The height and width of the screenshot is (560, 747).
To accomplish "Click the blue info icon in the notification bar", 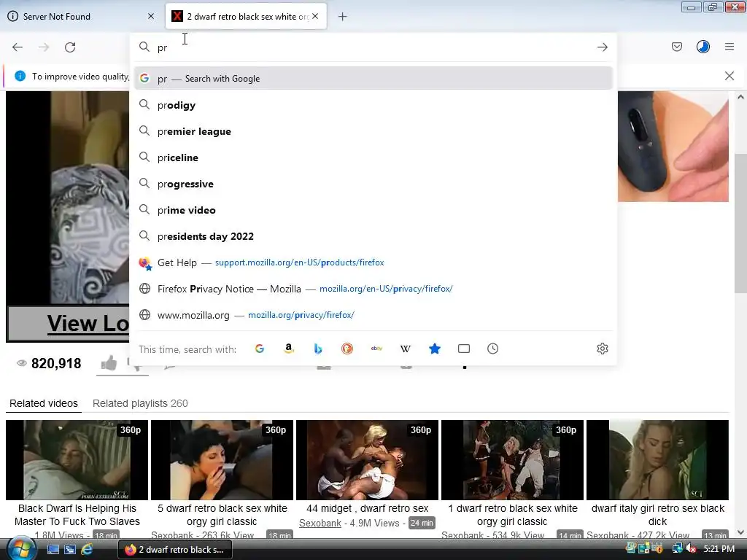I will click(x=20, y=76).
